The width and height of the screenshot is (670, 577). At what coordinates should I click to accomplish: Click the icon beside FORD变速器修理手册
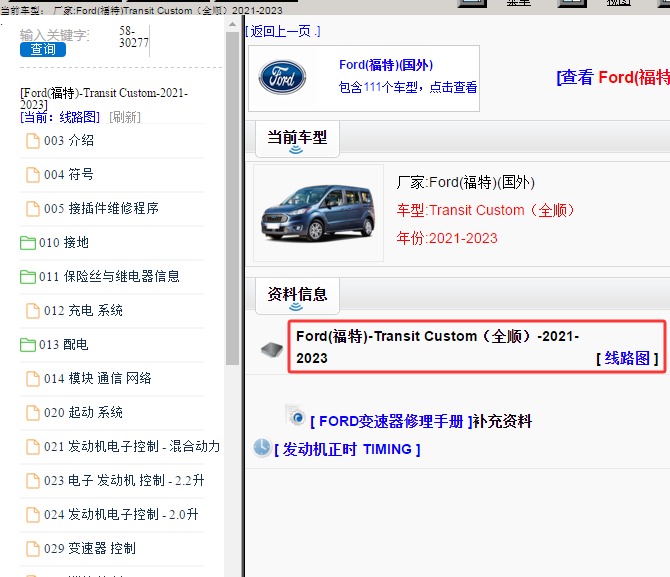pyautogui.click(x=296, y=415)
